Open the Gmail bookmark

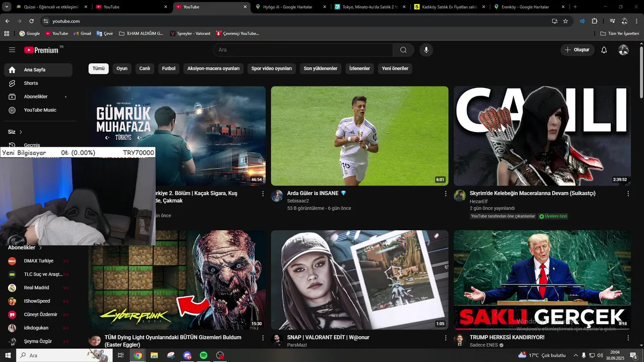[x=83, y=34]
